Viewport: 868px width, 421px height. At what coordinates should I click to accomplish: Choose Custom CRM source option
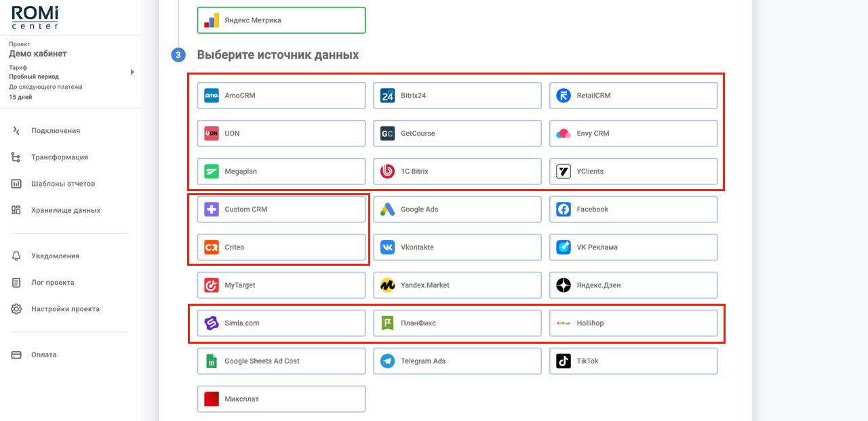click(x=281, y=209)
